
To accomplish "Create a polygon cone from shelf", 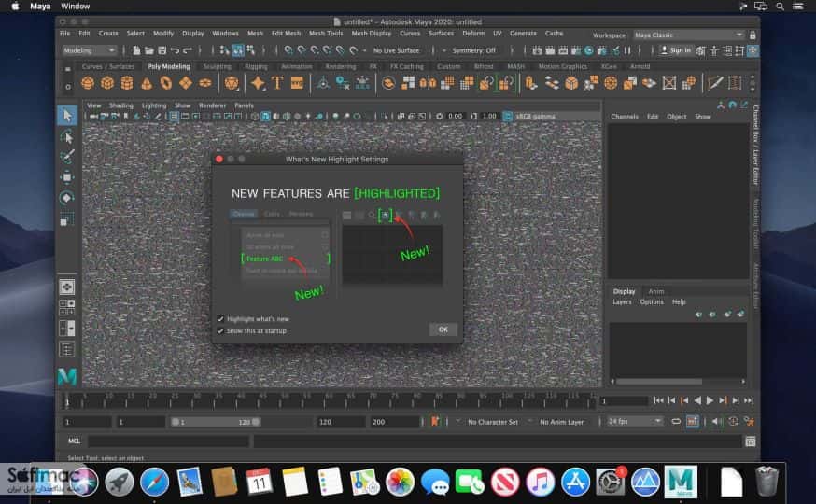I will coord(147,83).
